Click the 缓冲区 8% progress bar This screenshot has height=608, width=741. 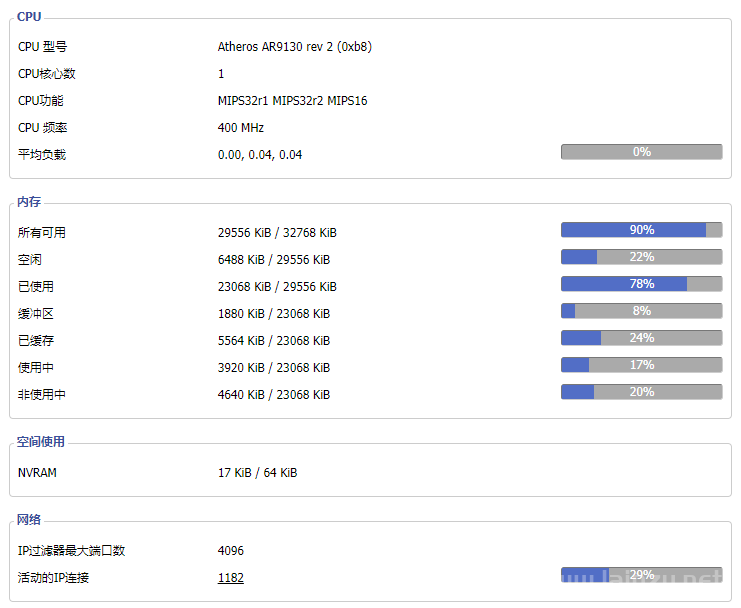(x=641, y=311)
